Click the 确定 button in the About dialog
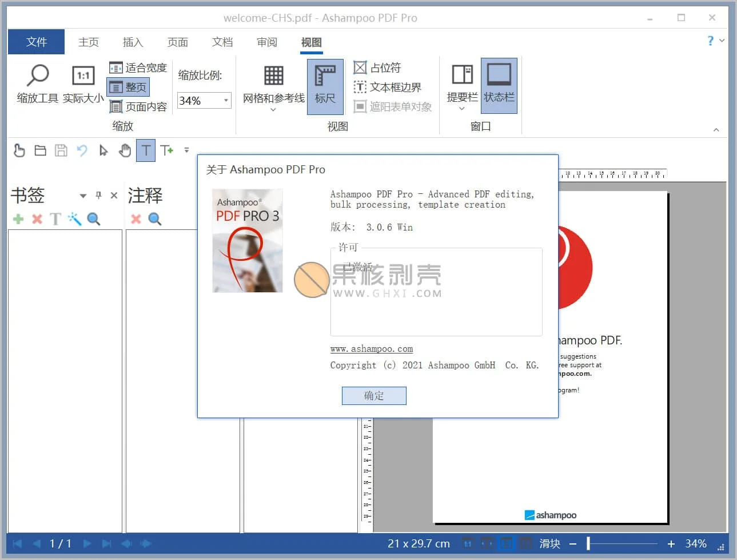 (x=374, y=395)
